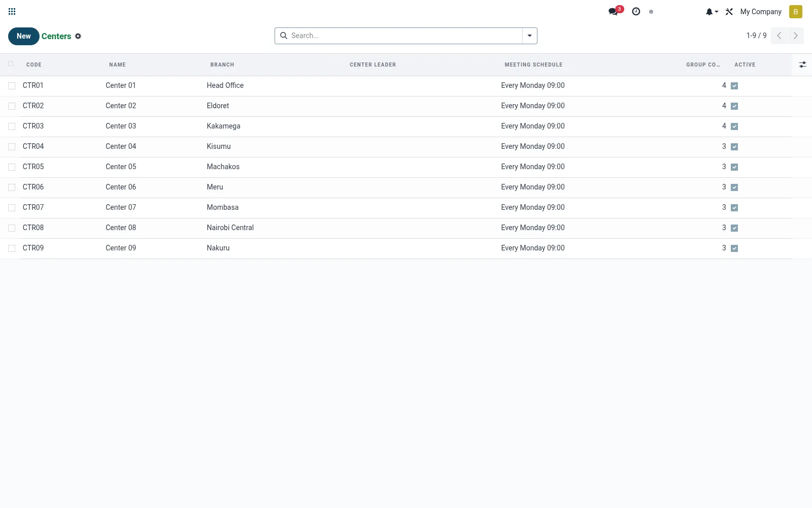Select the CTR01 row checkbox
The width and height of the screenshot is (812, 508).
coord(12,86)
